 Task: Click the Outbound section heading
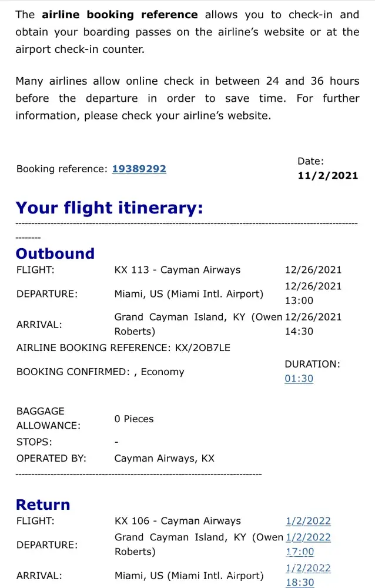click(x=55, y=253)
